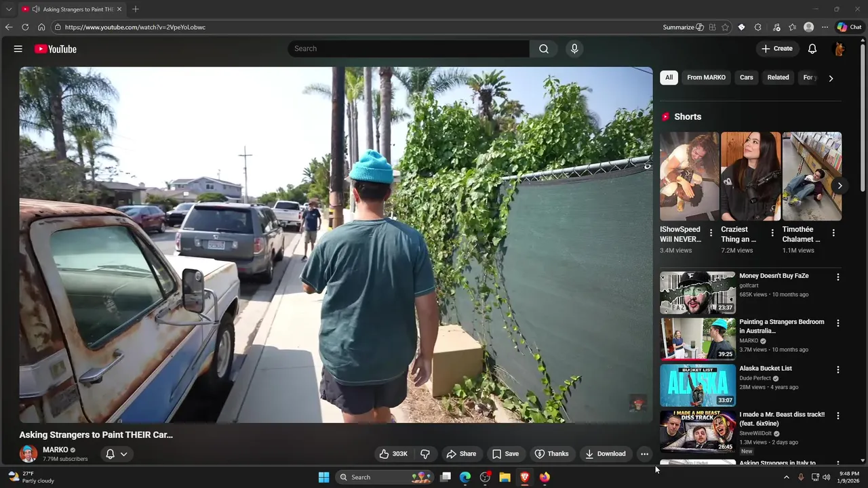This screenshot has width=868, height=488.
Task: Select the Cars filter chip
Action: click(x=747, y=77)
